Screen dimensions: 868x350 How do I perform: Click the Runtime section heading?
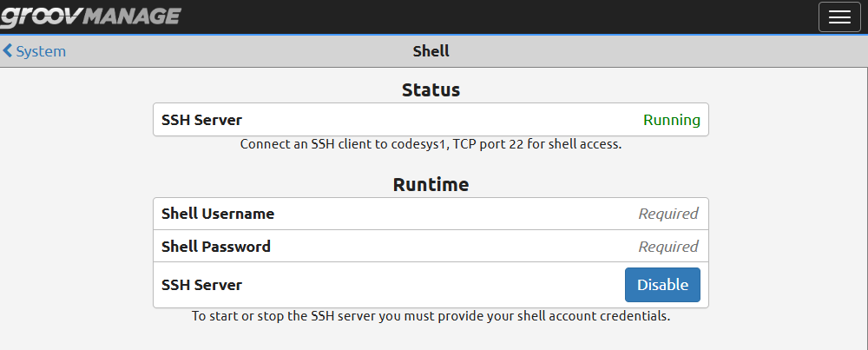pos(431,184)
